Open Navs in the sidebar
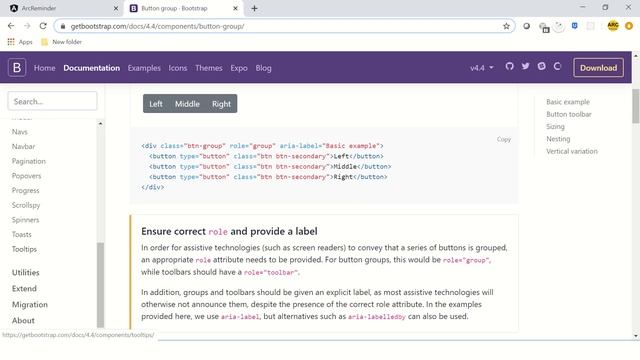The height and width of the screenshot is (360, 640). (x=20, y=132)
